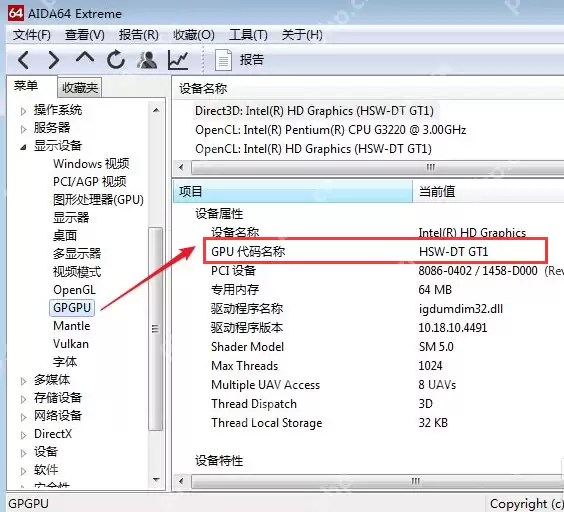
Task: Select 显示器 in the tree
Action: (71, 217)
